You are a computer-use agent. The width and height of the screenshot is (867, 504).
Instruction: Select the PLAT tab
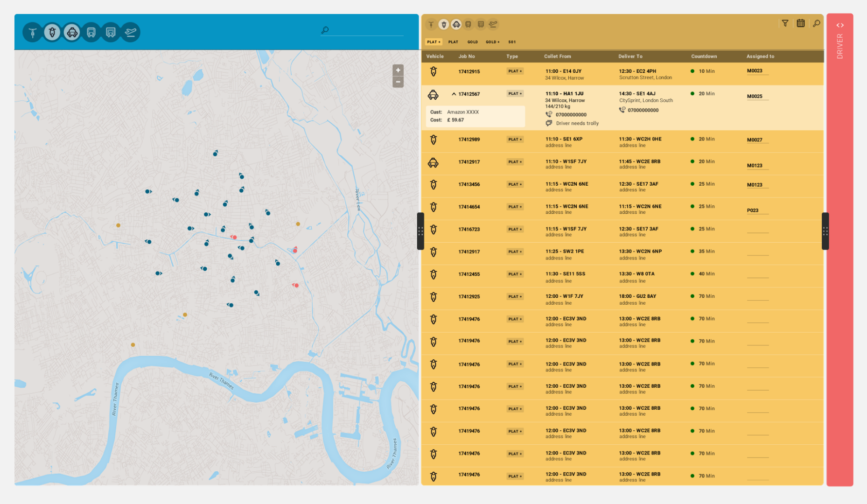[453, 42]
